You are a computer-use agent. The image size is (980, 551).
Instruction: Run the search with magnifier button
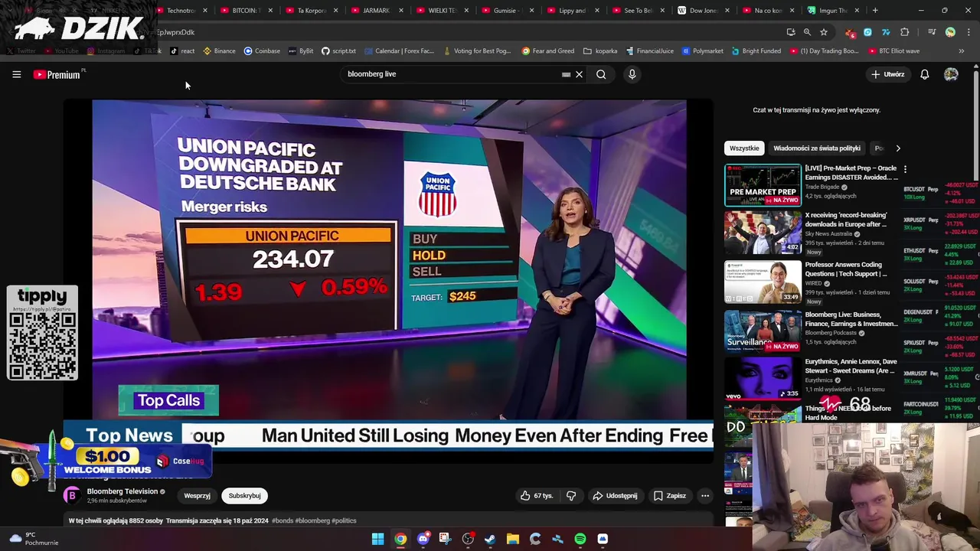pyautogui.click(x=601, y=74)
